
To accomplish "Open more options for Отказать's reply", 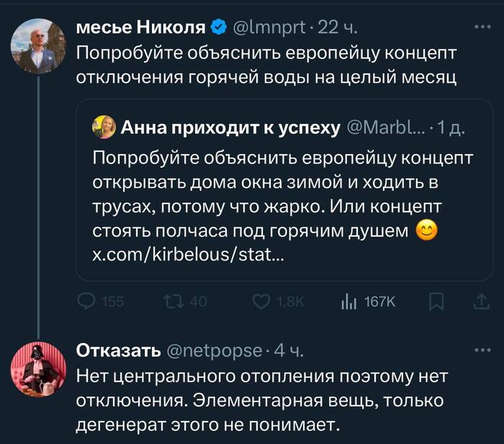I will [481, 350].
